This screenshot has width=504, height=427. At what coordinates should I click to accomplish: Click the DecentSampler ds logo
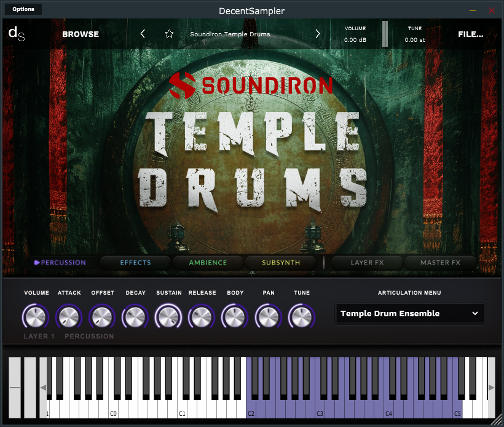17,34
